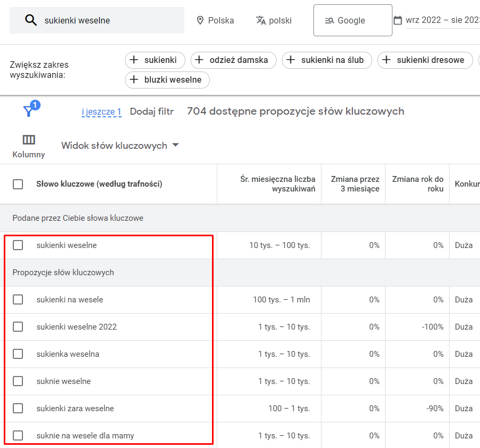This screenshot has height=448, width=480.
Task: Check the sukienka weselna checkbox
Action: point(18,354)
